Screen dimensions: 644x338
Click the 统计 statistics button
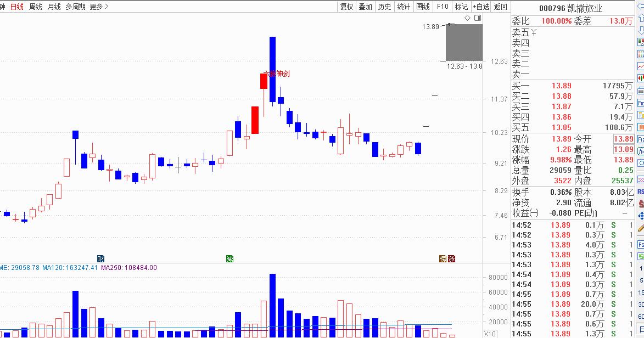pyautogui.click(x=404, y=7)
